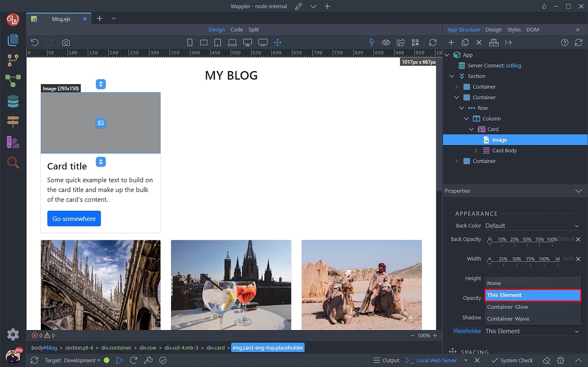Image resolution: width=588 pixels, height=367 pixels.
Task: Click the help question mark icon
Action: (564, 42)
